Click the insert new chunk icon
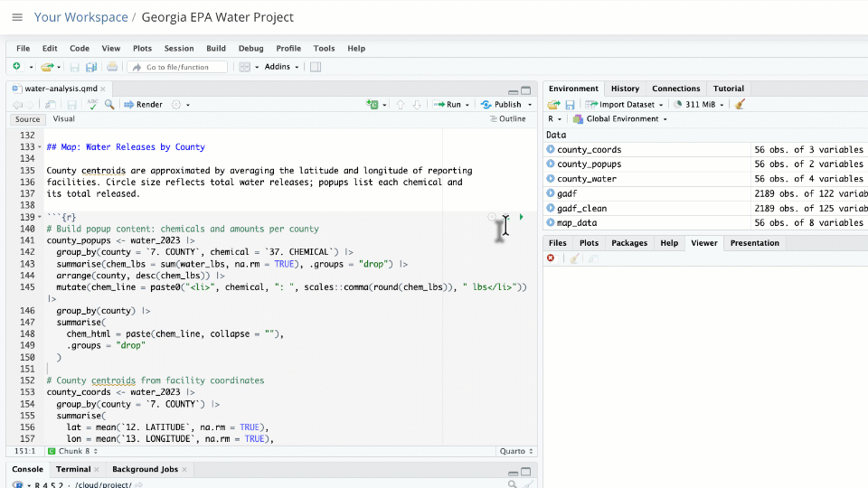This screenshot has width=868, height=488. pyautogui.click(x=373, y=105)
